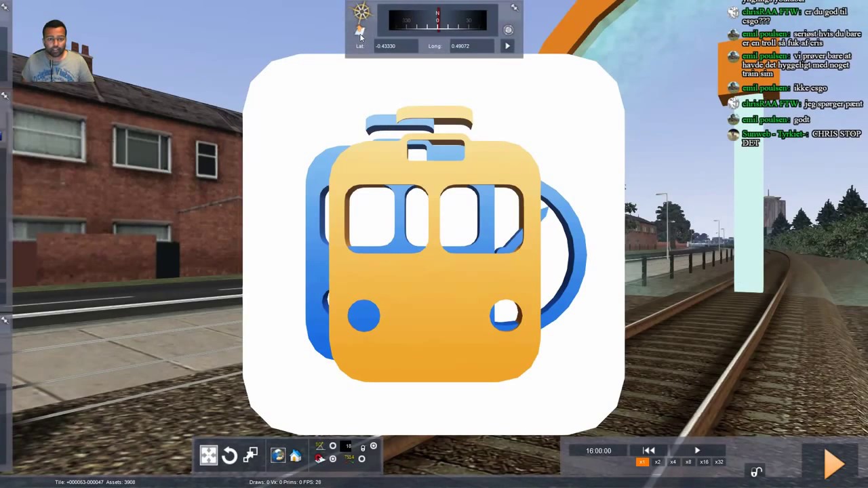Toggle the radio button right of small padlock
The image size is (868, 488).
374,446
